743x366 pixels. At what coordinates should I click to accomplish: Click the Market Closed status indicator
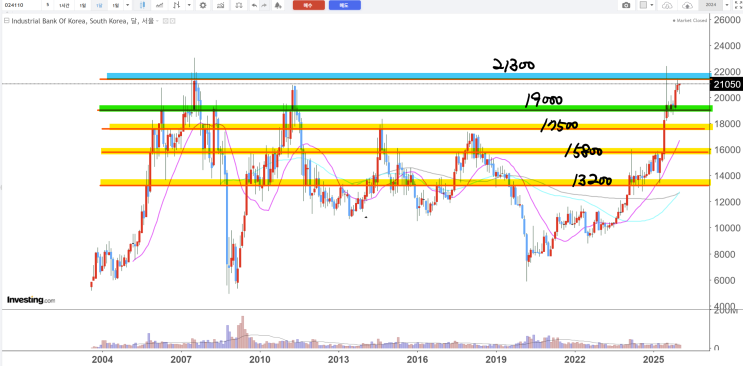(690, 20)
